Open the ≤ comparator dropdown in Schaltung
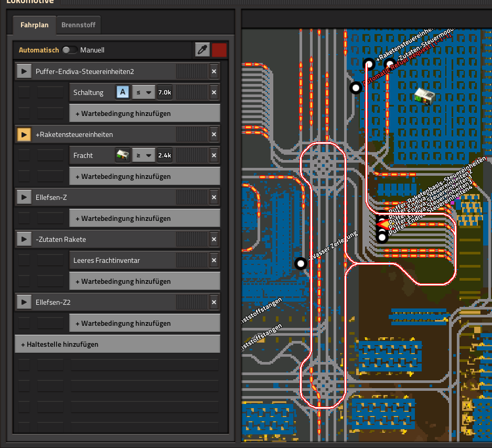492x448 pixels. [x=143, y=92]
